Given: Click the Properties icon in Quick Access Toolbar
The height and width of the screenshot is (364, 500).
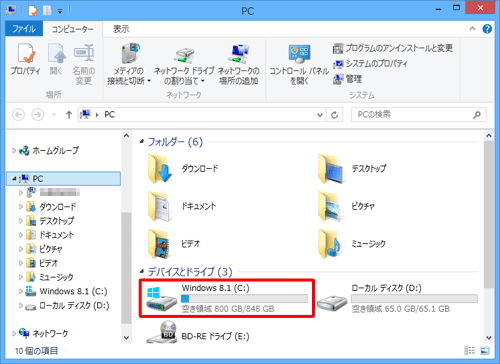Looking at the screenshot, I should click(33, 11).
